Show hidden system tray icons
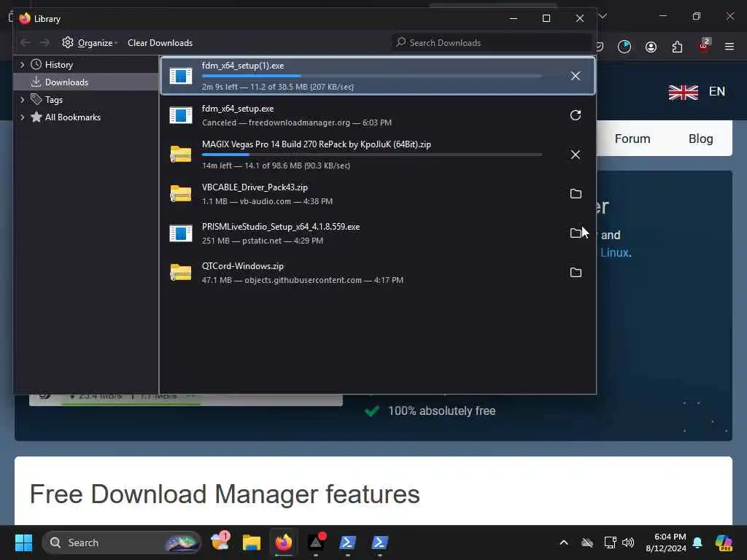 [564, 542]
